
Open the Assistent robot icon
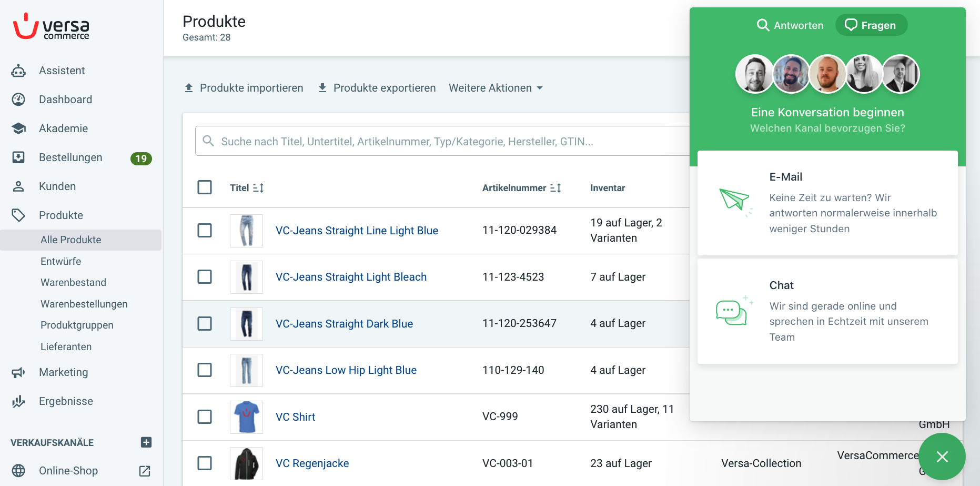click(x=18, y=71)
